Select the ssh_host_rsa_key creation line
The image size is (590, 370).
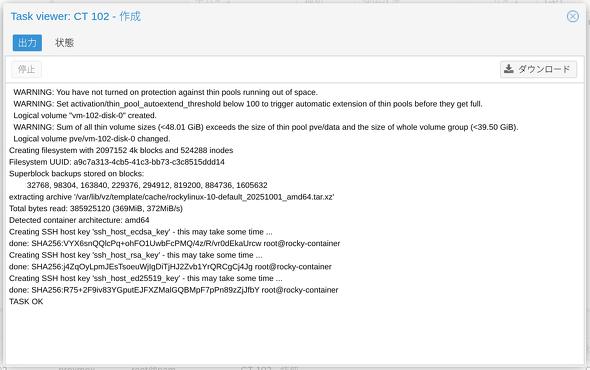136,255
